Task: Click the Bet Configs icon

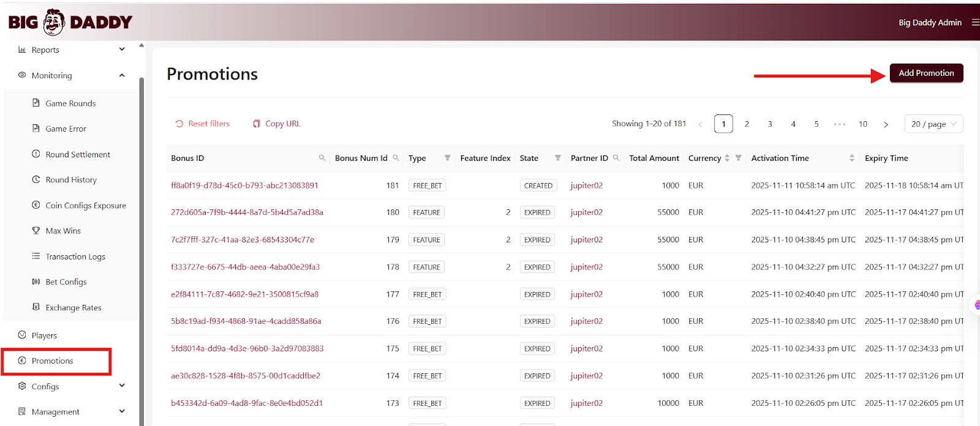Action: point(36,282)
